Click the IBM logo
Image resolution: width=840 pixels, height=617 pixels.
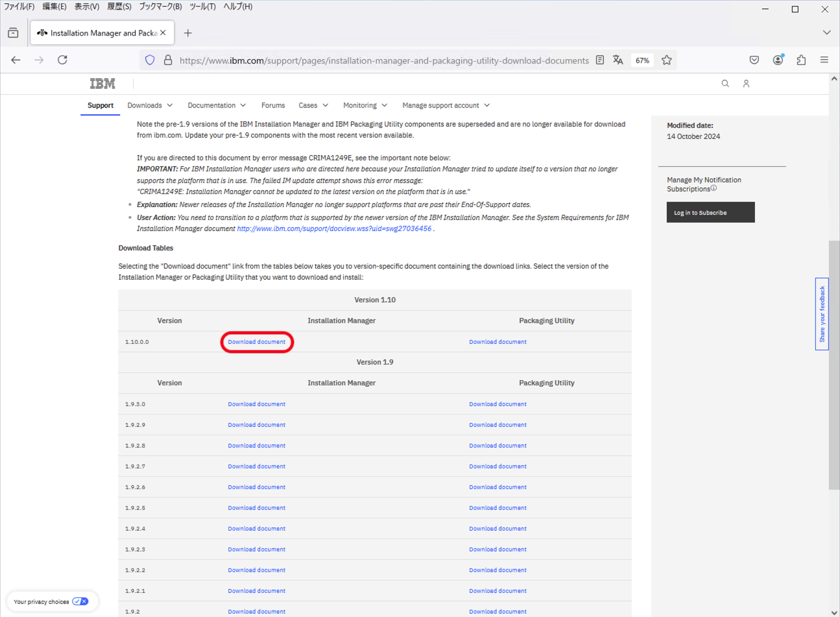tap(102, 84)
